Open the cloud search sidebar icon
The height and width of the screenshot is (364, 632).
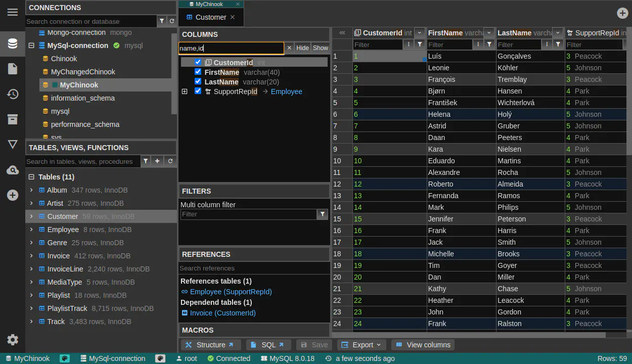13,170
